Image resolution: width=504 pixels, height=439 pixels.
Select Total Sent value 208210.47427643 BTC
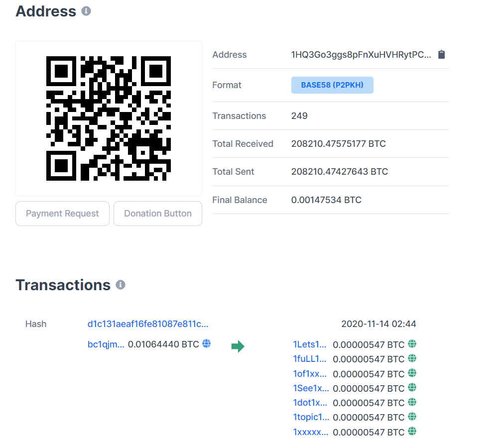click(340, 172)
